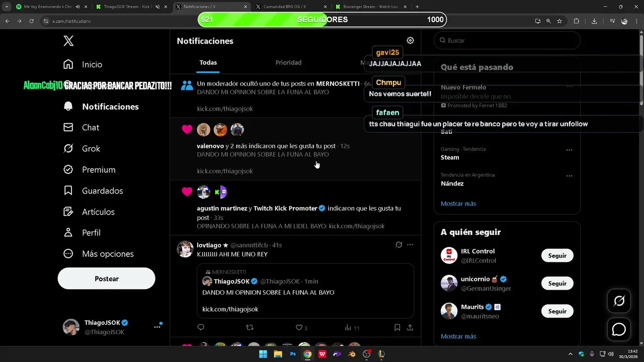Open the floating Grok button

(619, 301)
